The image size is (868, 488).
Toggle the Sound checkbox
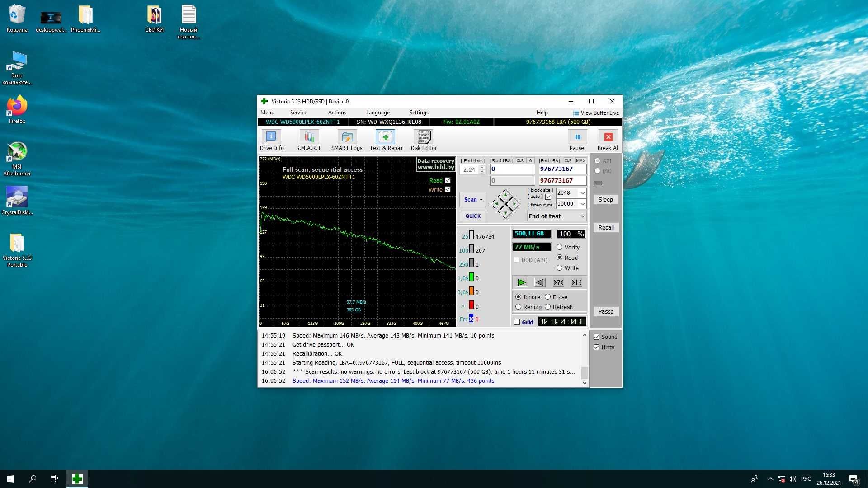pyautogui.click(x=597, y=337)
